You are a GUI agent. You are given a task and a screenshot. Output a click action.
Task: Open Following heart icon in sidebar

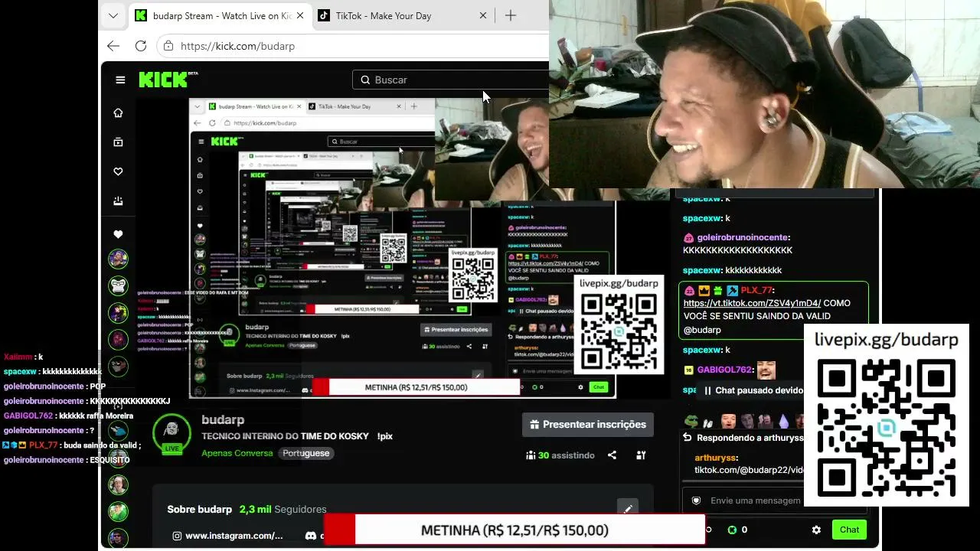(118, 171)
